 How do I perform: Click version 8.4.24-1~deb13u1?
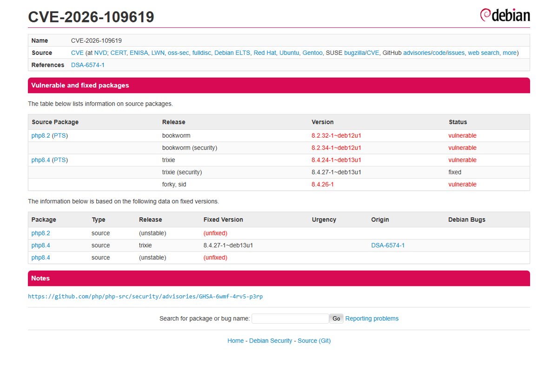click(336, 160)
